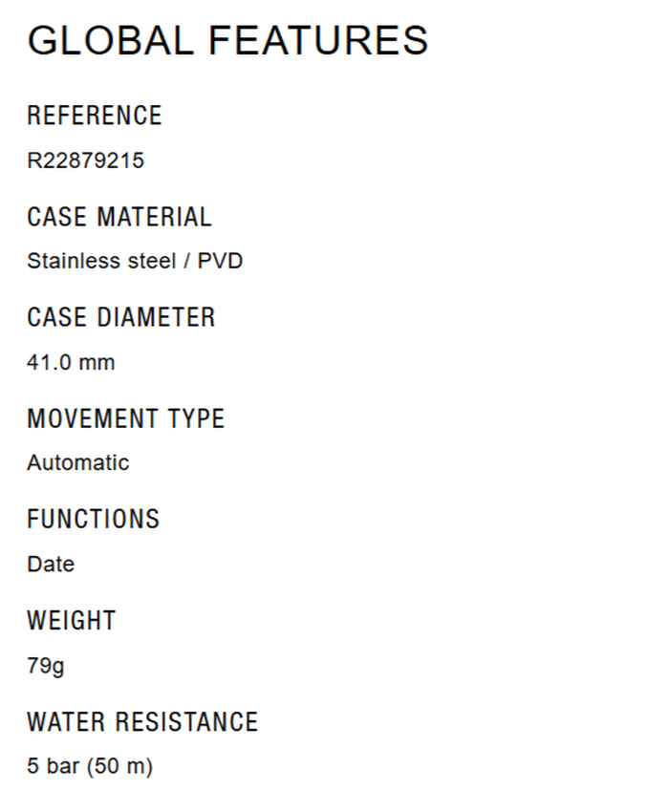Select the CASE MATERIAL label
This screenshot has height=812, width=669.
[119, 217]
